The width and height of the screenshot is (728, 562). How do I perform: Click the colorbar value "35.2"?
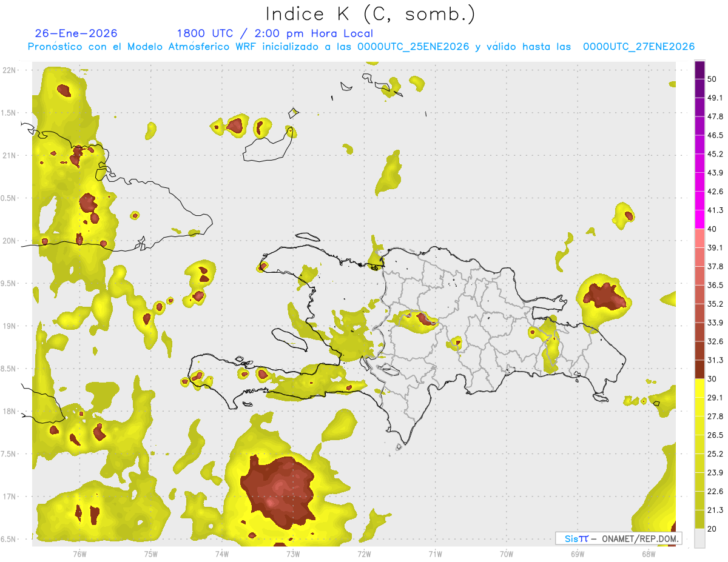[x=715, y=304]
